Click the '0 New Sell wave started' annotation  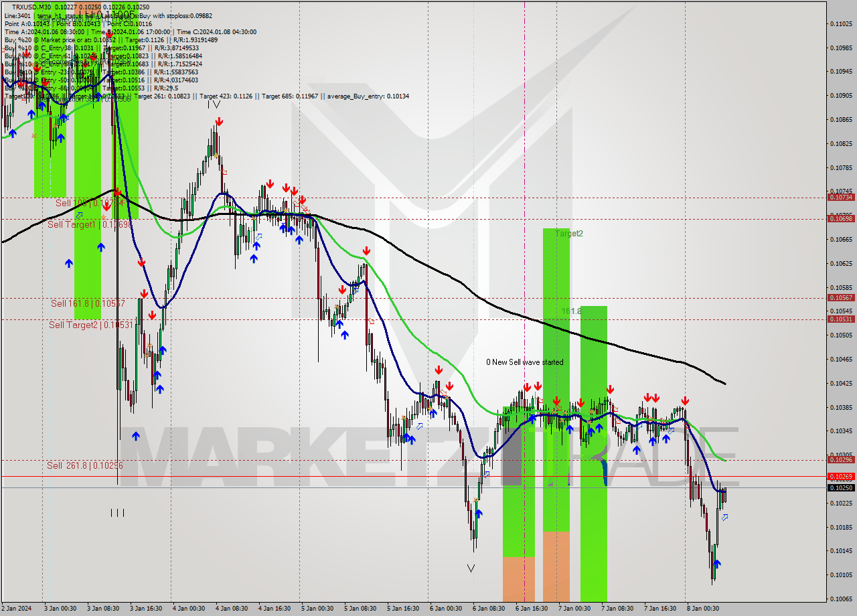click(x=525, y=362)
